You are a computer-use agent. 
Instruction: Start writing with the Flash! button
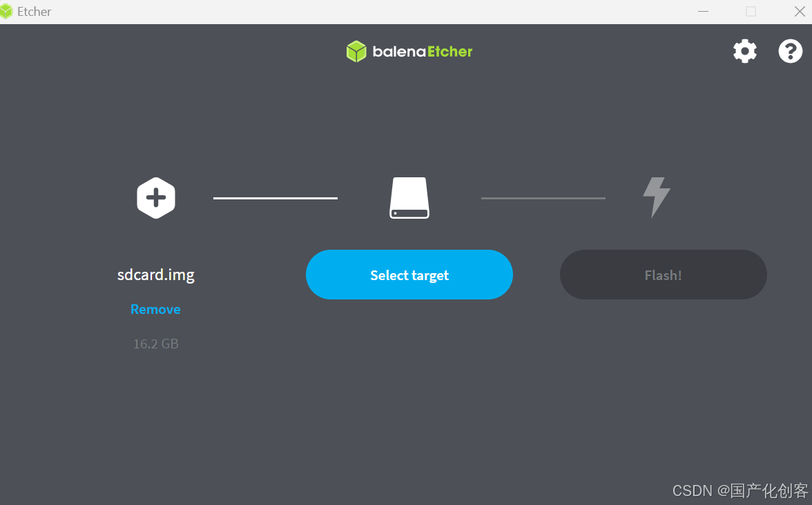[663, 275]
